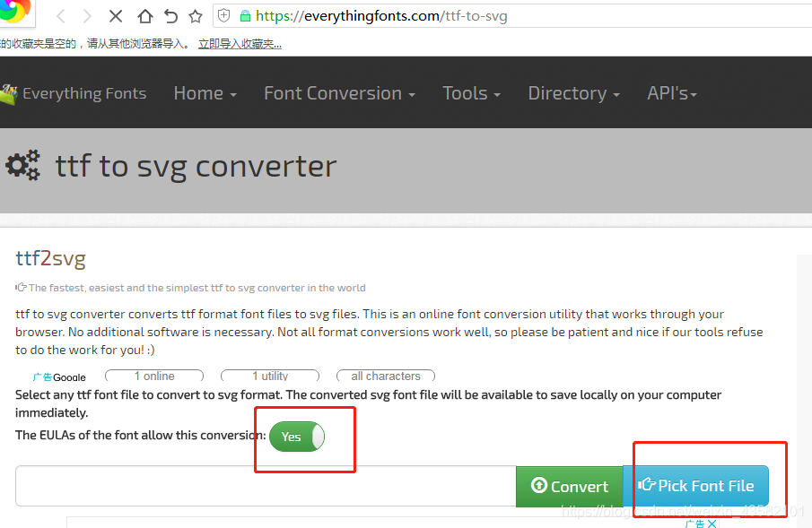Click the browser logo icon
This screenshot has width=812, height=528.
pos(14,11)
